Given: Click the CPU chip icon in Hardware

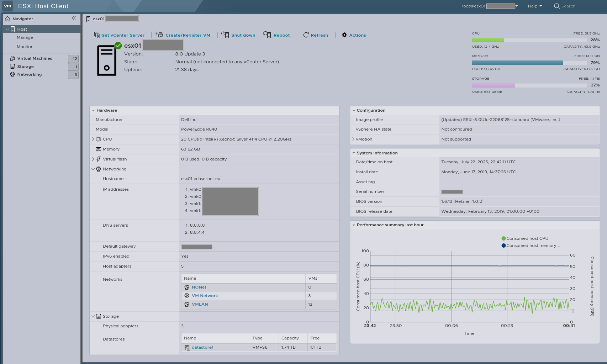Looking at the screenshot, I should point(99,139).
